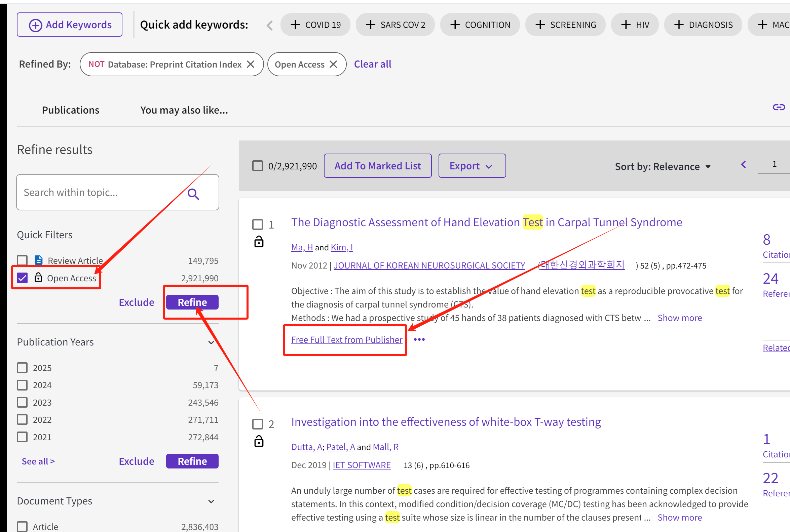790x532 pixels.
Task: Click open access lock icon on result 2
Action: 259,441
